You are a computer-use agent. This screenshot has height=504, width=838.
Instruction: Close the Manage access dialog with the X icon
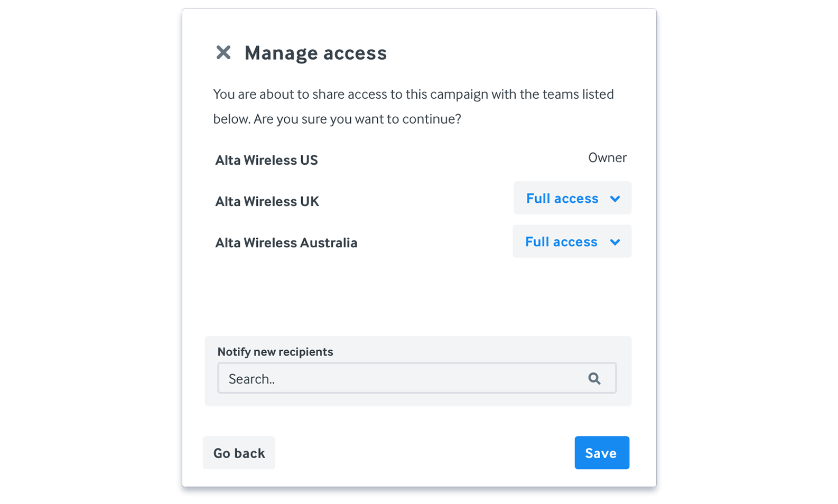(x=224, y=52)
